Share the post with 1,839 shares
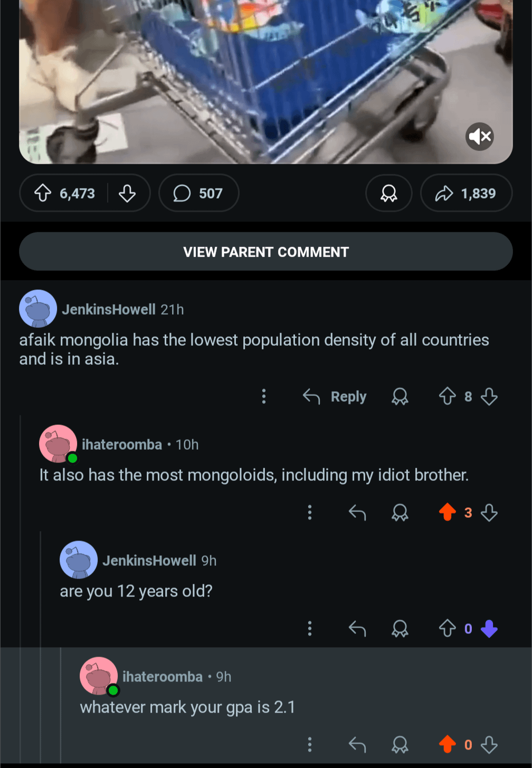 pos(465,193)
